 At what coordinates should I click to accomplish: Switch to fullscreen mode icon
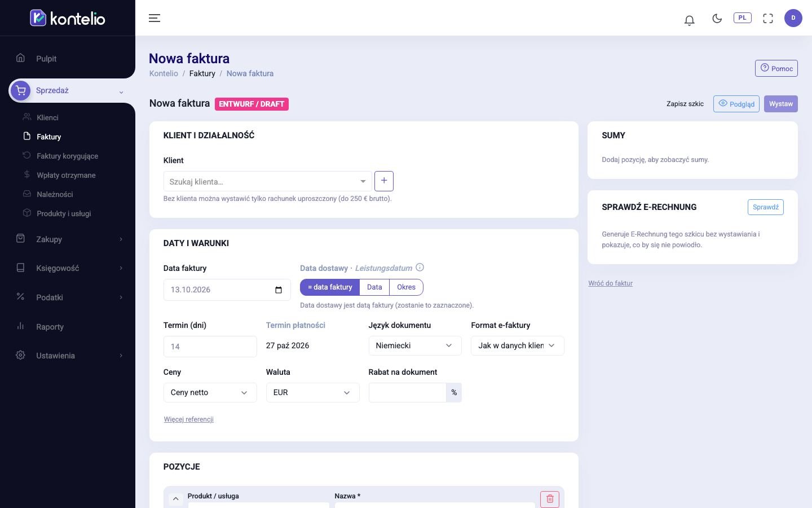(767, 19)
